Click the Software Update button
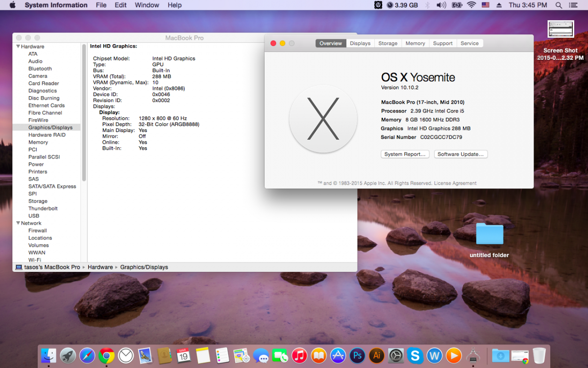 pyautogui.click(x=460, y=154)
